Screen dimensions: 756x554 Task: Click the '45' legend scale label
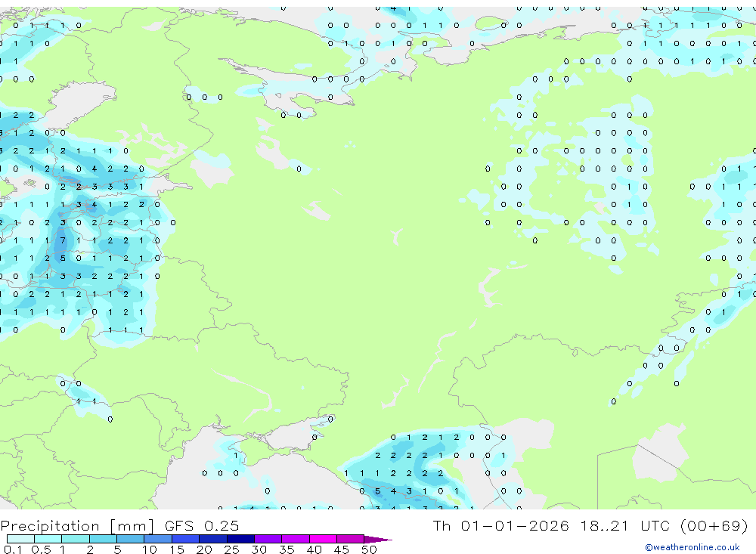click(342, 549)
